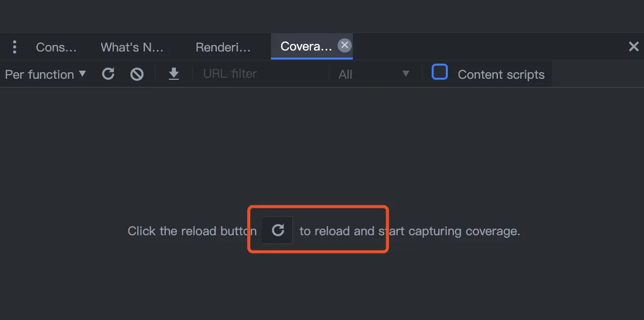Click the toolbar reload and start coverage icon
644x320 pixels.
[x=108, y=74]
